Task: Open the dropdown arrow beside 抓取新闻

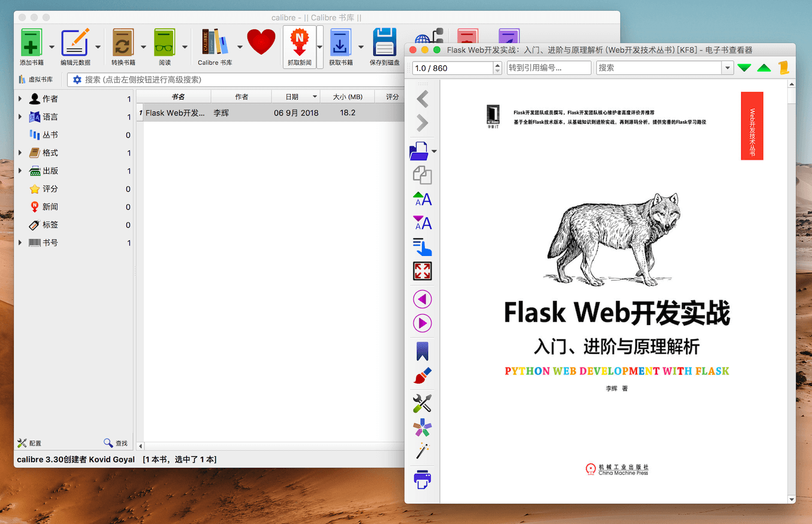Action: (x=320, y=47)
